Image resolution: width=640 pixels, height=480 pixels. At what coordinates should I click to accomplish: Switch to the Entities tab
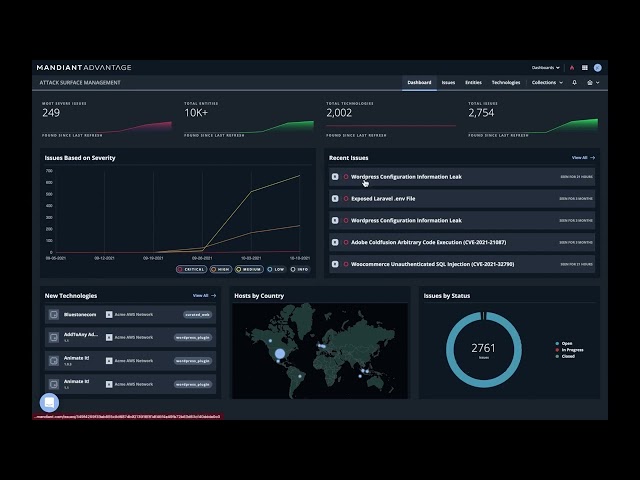point(473,82)
